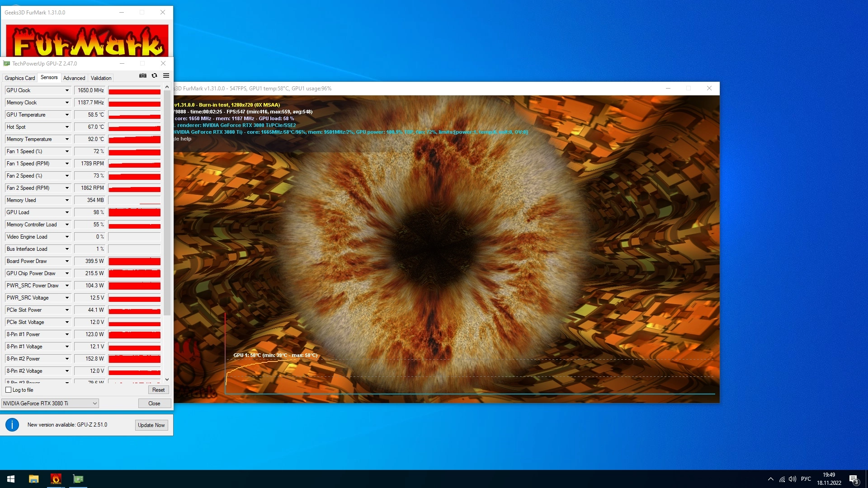Open volume icon in system tray
The width and height of the screenshot is (868, 488).
coord(792,479)
